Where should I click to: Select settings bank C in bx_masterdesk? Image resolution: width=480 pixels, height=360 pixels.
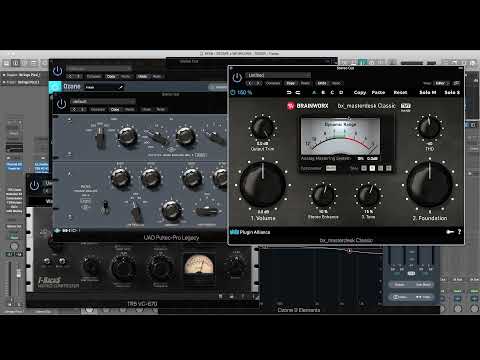pyautogui.click(x=332, y=92)
